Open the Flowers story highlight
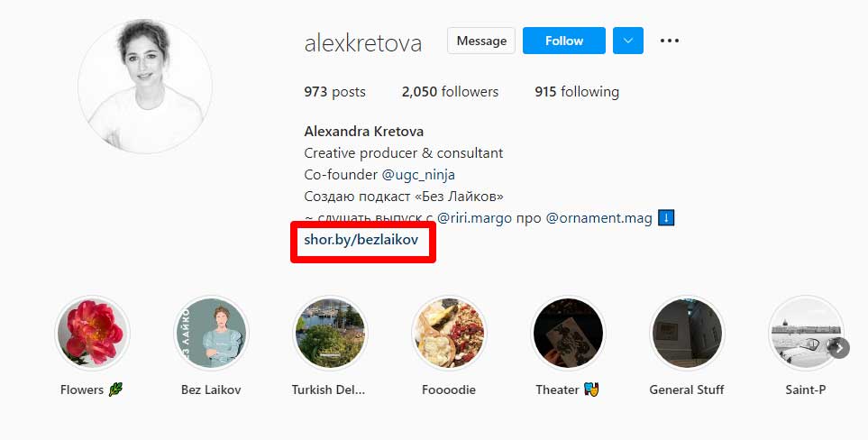Image resolution: width=868 pixels, height=440 pixels. pos(93,333)
